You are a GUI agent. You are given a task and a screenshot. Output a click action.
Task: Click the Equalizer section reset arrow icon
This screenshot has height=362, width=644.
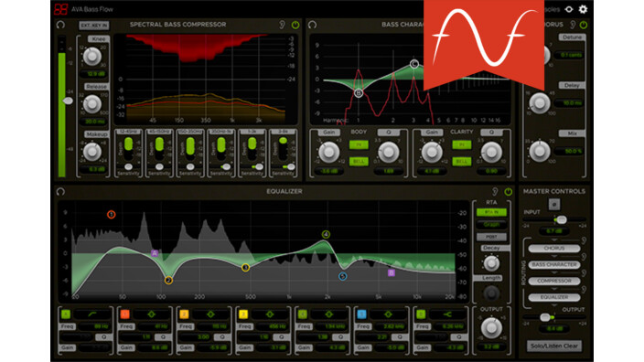60,192
